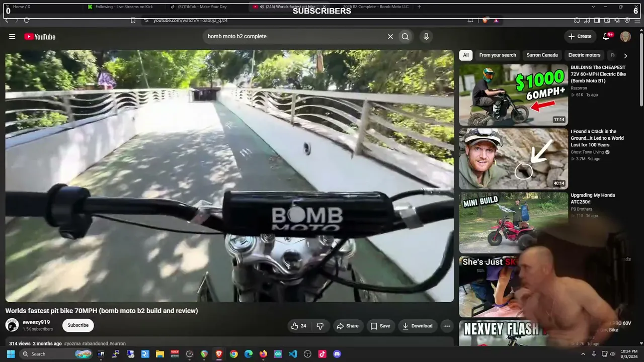Open the taskbar volume control
Viewport: 644px width, 362px height.
(x=613, y=354)
